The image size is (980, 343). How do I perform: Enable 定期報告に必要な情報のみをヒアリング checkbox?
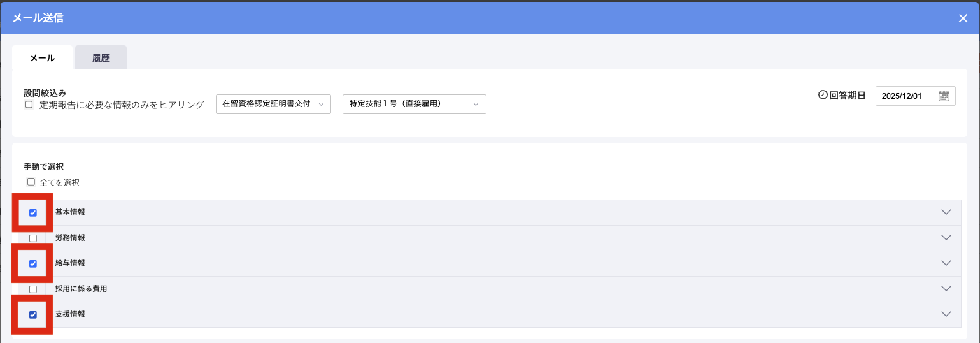tap(29, 105)
